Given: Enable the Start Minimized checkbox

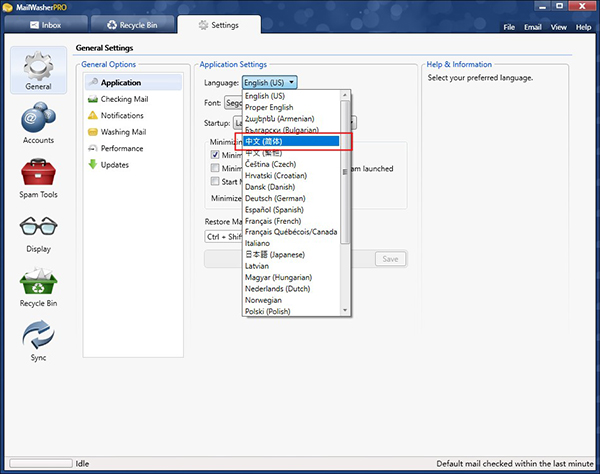Looking at the screenshot, I should [215, 181].
